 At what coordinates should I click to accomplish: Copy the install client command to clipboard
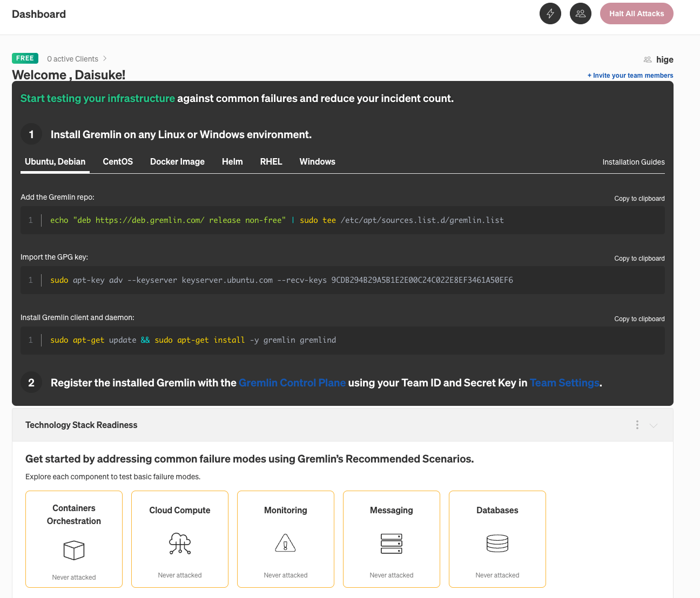(640, 319)
